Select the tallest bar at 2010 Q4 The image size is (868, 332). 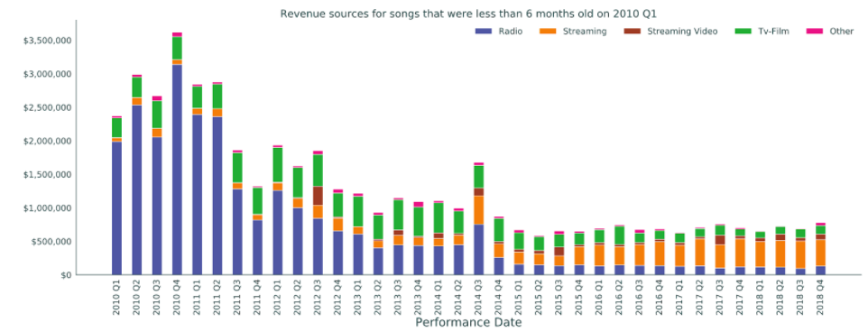click(177, 153)
